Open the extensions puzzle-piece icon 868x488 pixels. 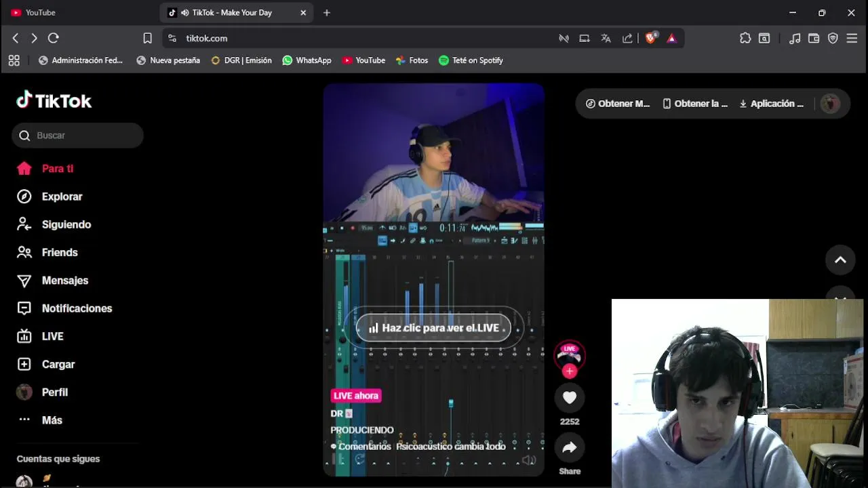tap(745, 39)
